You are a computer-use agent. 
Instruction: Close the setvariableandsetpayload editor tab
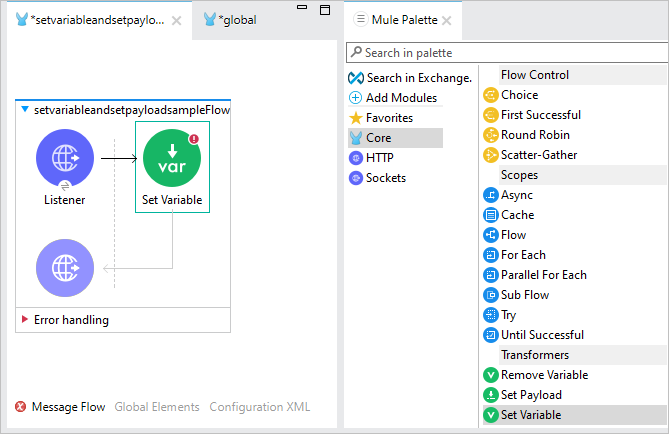pyautogui.click(x=176, y=20)
